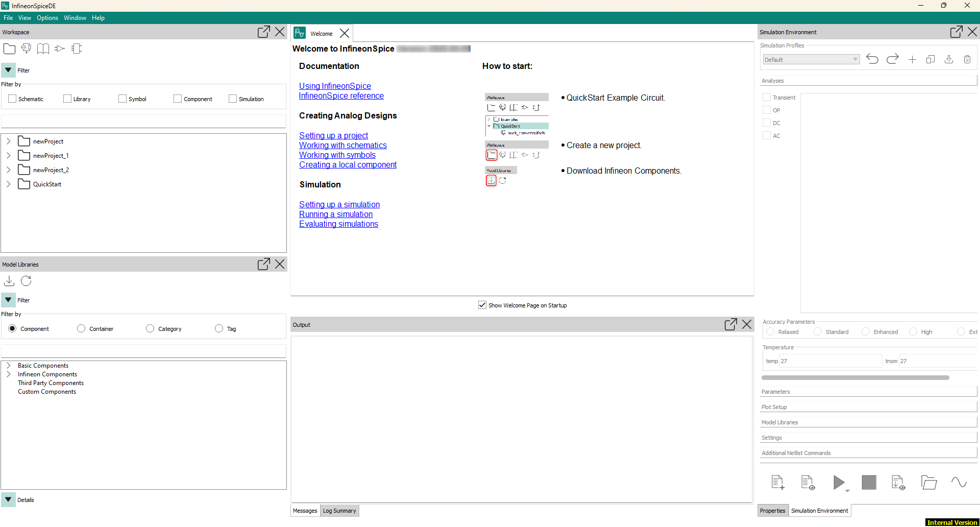Expand the Infineon Components library node
Viewport: 980px width, 527px height.
(9, 374)
